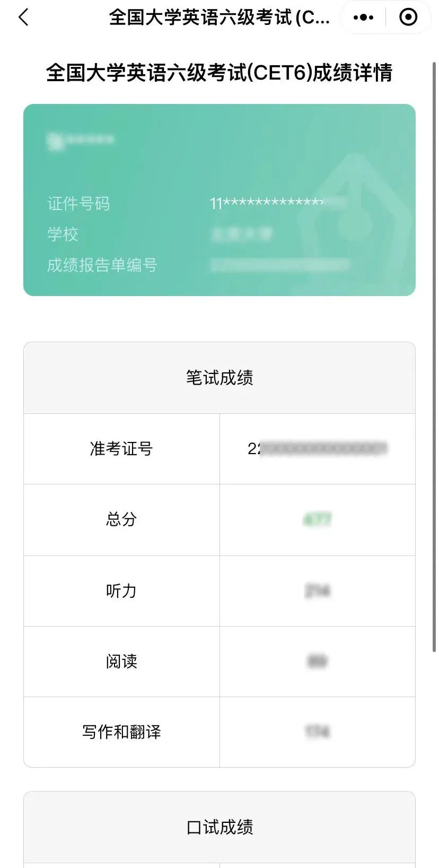Tap the blurred 准考证号 number value
Viewport: 439px width, 868px height.
[x=317, y=449]
